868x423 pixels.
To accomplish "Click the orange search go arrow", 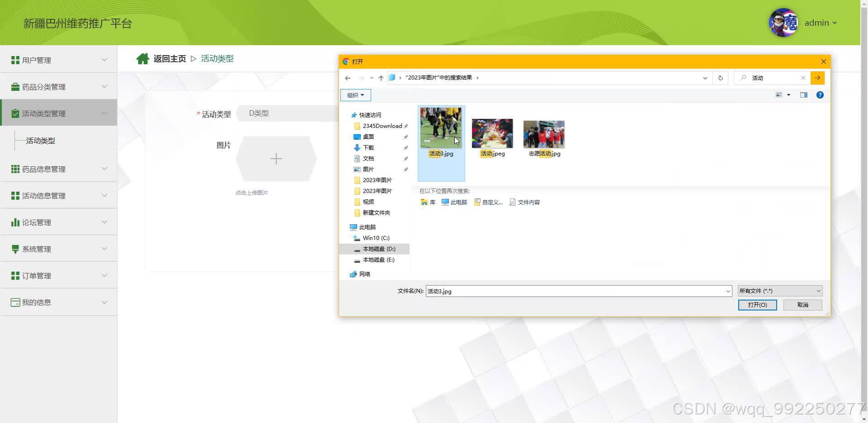I will pos(817,78).
